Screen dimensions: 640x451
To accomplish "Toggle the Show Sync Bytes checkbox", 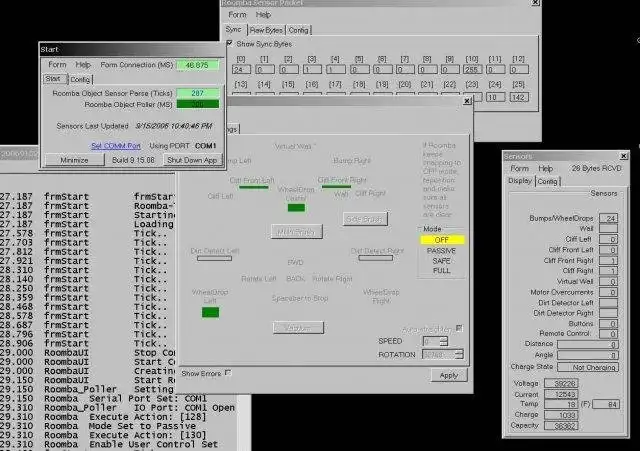I will coord(230,43).
